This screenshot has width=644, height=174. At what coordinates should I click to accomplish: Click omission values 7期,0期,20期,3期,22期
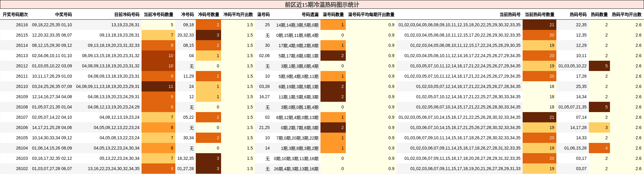(297, 138)
